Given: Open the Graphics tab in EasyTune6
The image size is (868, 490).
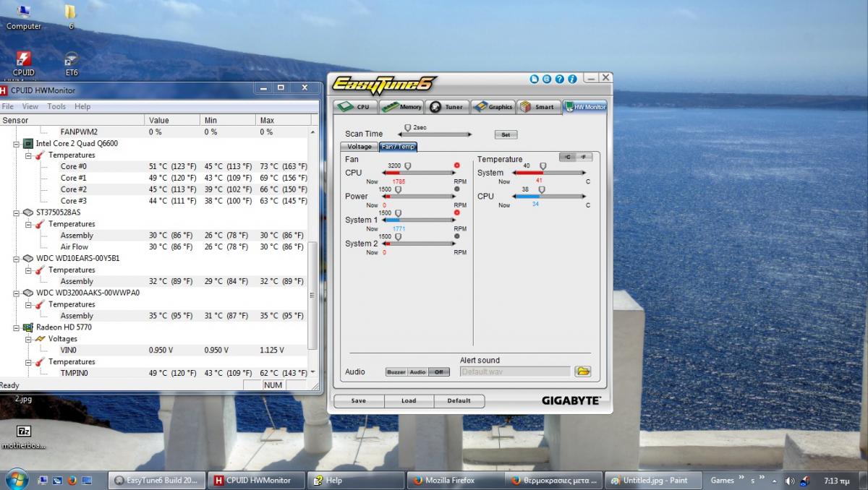Looking at the screenshot, I should point(493,107).
